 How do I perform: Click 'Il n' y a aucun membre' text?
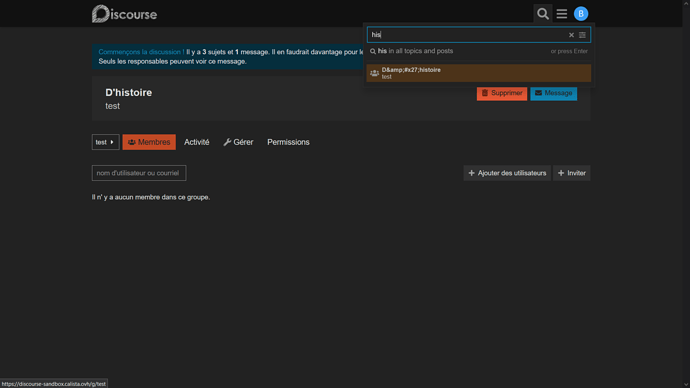coord(150,197)
